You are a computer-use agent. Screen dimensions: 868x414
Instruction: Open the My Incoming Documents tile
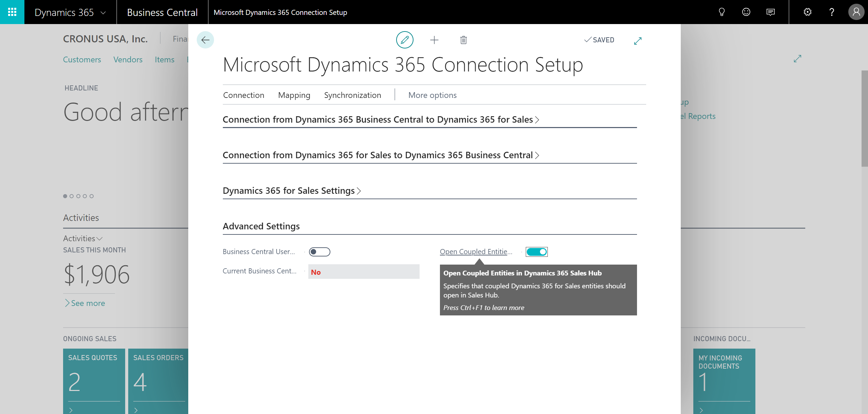pyautogui.click(x=724, y=381)
